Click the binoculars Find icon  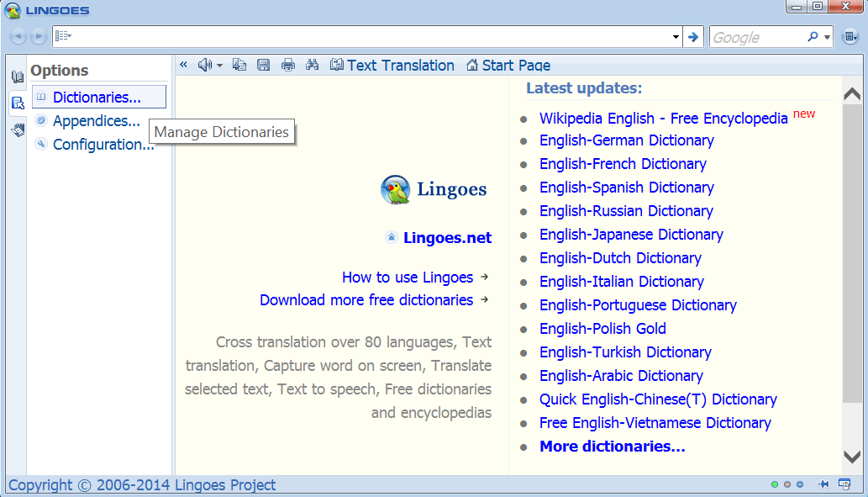(313, 65)
